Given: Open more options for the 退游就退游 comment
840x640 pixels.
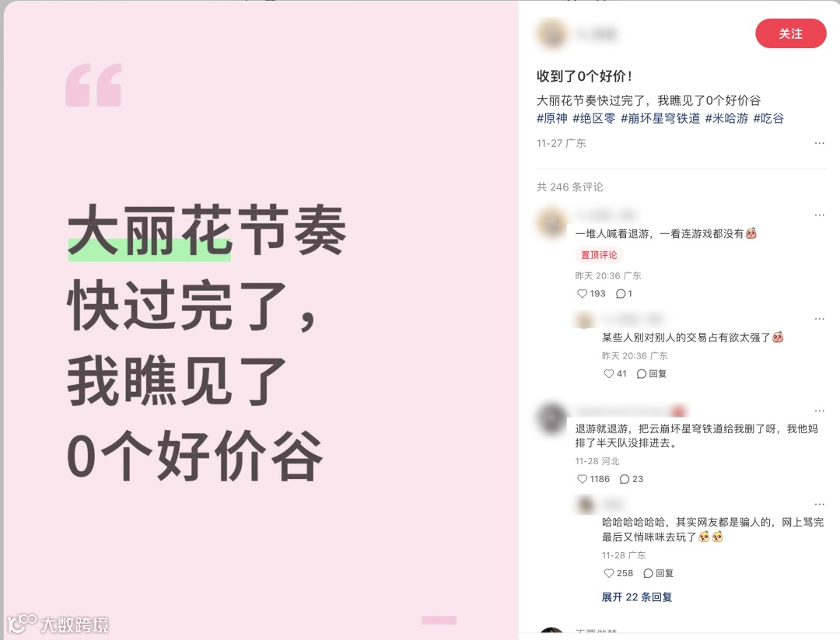Looking at the screenshot, I should tap(819, 411).
